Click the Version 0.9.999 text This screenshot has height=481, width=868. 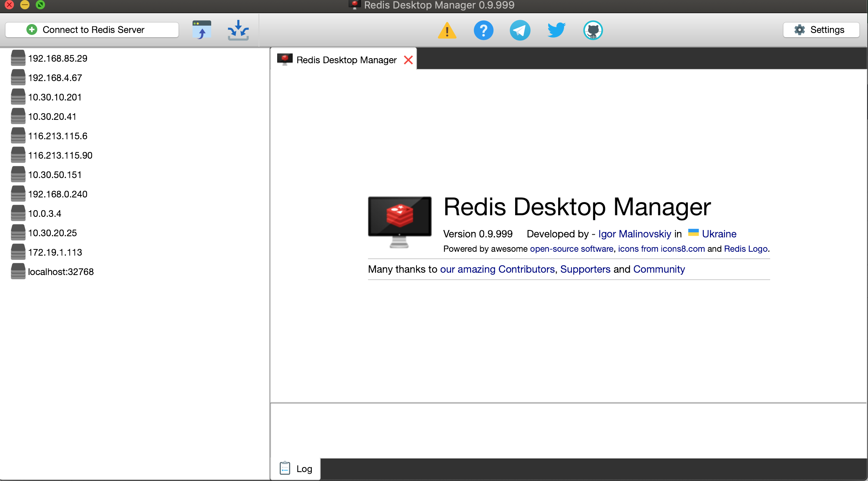tap(478, 234)
